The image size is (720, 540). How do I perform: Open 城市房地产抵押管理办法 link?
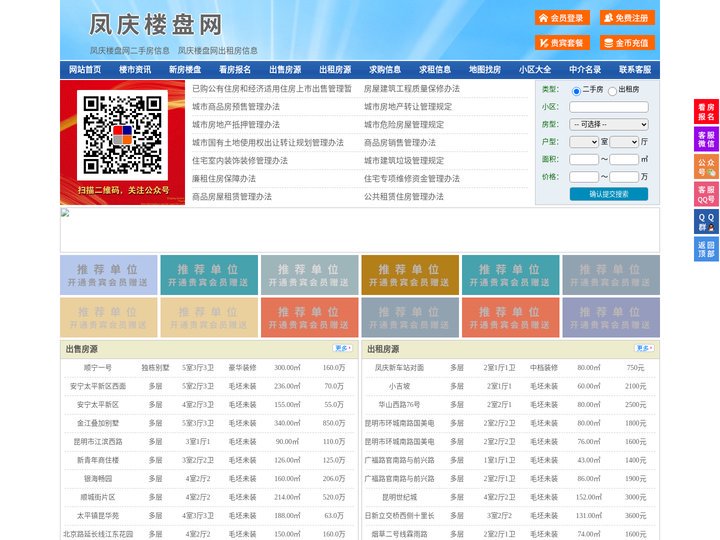pos(236,124)
